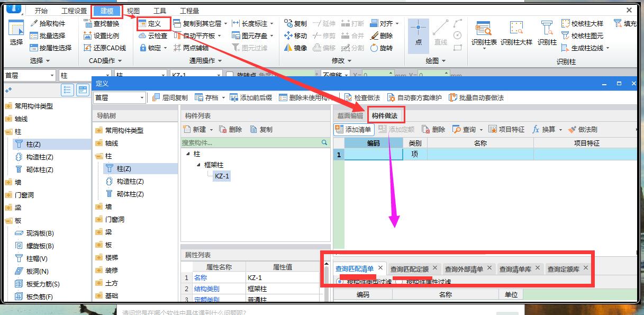Viewport: 644px width, 315px height.
Task: Open the 复制到其它层 dropdown
Action: (225, 24)
